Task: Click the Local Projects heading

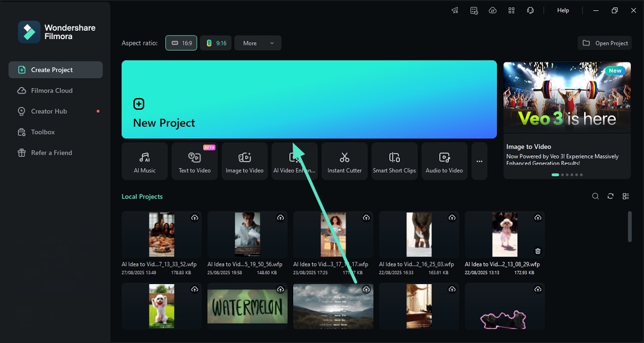Action: (142, 196)
